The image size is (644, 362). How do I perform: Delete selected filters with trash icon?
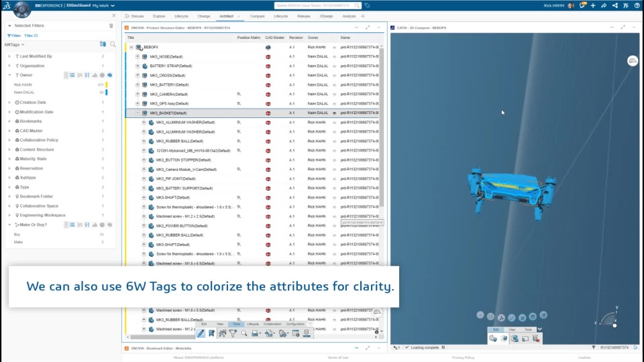point(111,25)
